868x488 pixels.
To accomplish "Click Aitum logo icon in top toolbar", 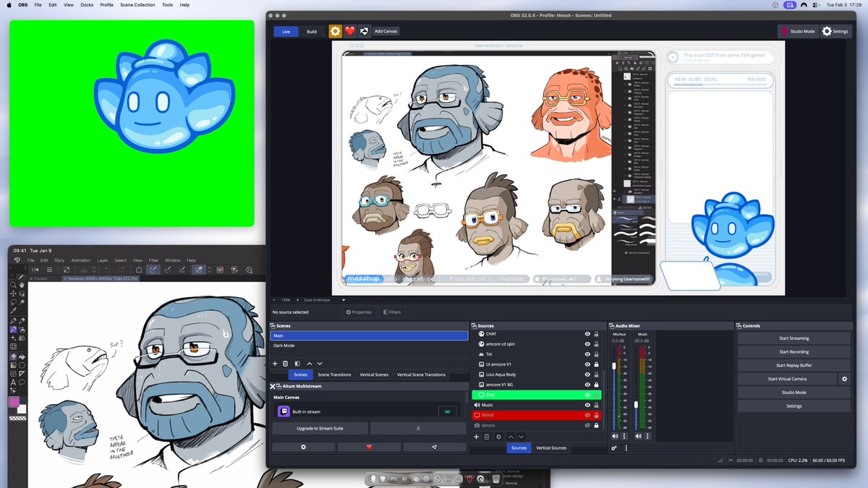I will point(365,31).
